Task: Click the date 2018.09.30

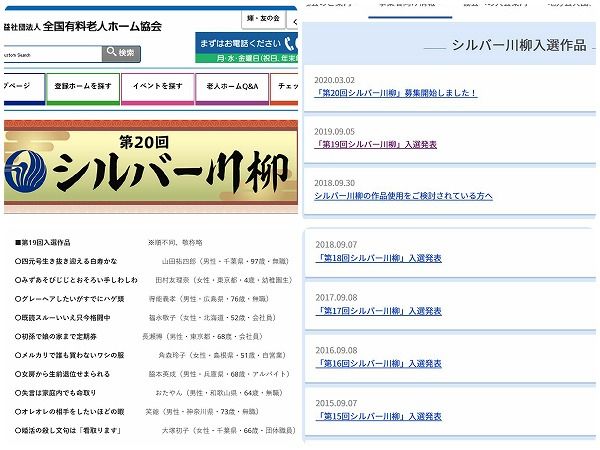Action: tap(334, 183)
